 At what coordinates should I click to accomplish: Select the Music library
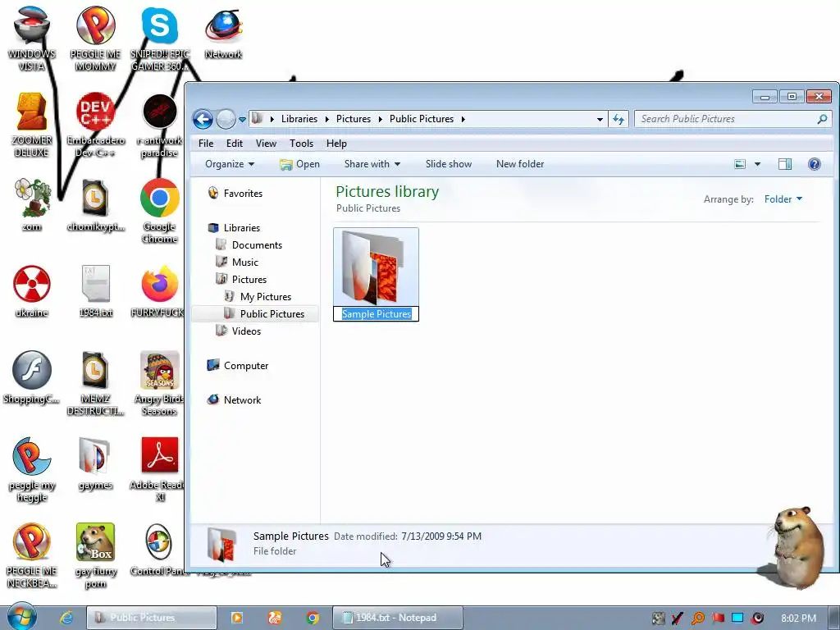pyautogui.click(x=237, y=262)
